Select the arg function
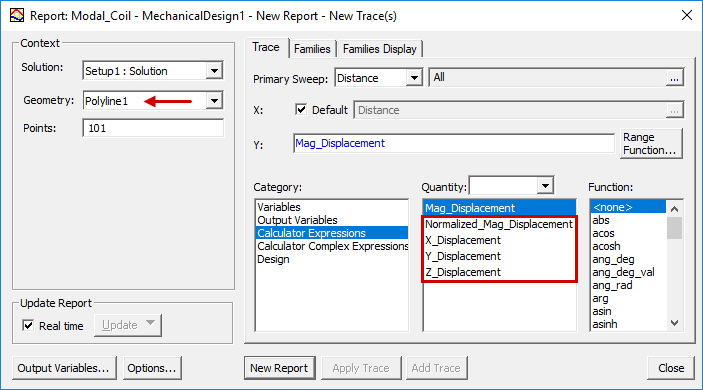This screenshot has height=390, width=703. (600, 298)
